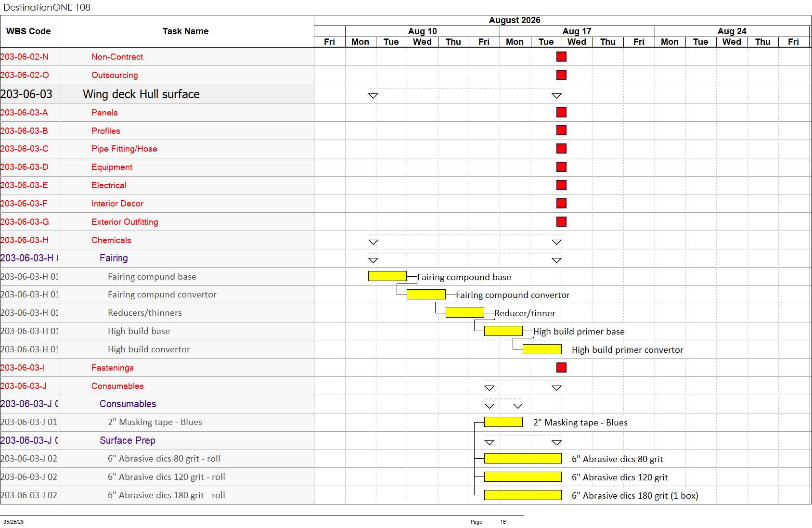Screen dimensions: 812x528
Task: Click the Aug 17 week header
Action: click(x=577, y=31)
